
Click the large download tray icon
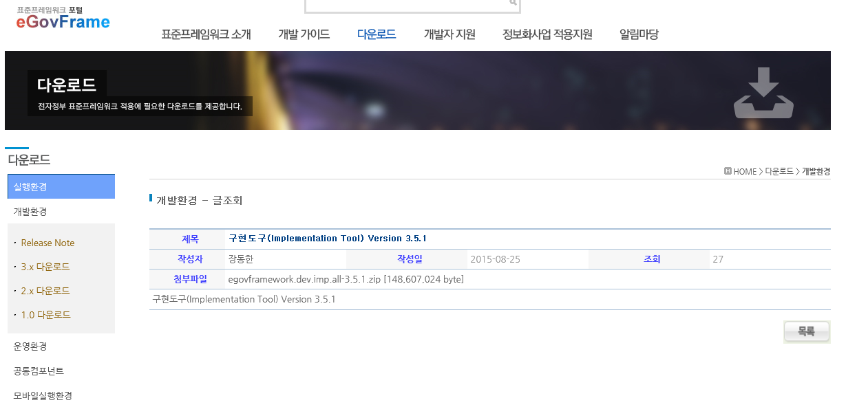coord(763,93)
